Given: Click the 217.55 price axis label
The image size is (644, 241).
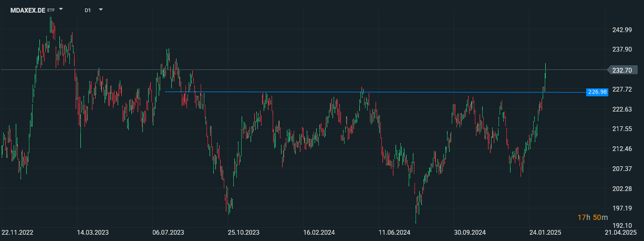Looking at the screenshot, I should [622, 129].
